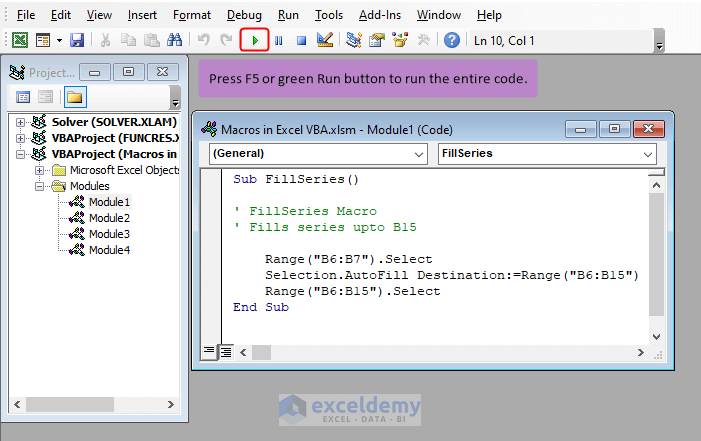The height and width of the screenshot is (441, 701).
Task: Open the Toolbox icon in toolbar
Action: click(423, 41)
